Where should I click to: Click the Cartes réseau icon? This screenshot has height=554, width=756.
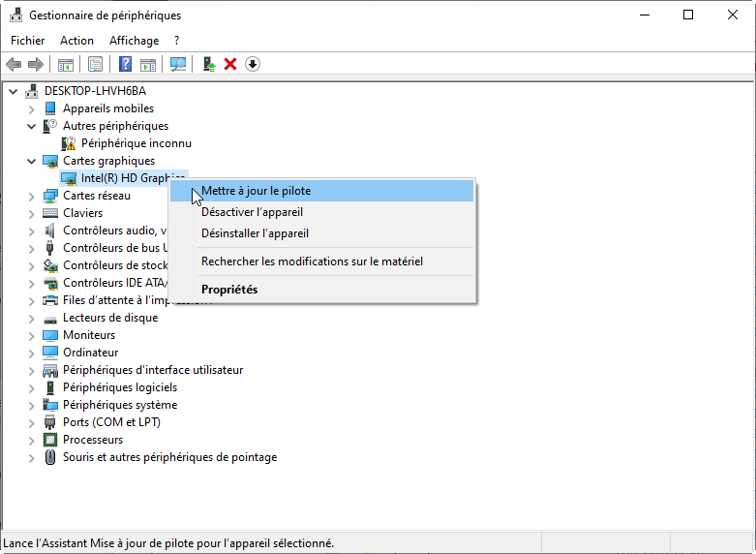pos(50,196)
